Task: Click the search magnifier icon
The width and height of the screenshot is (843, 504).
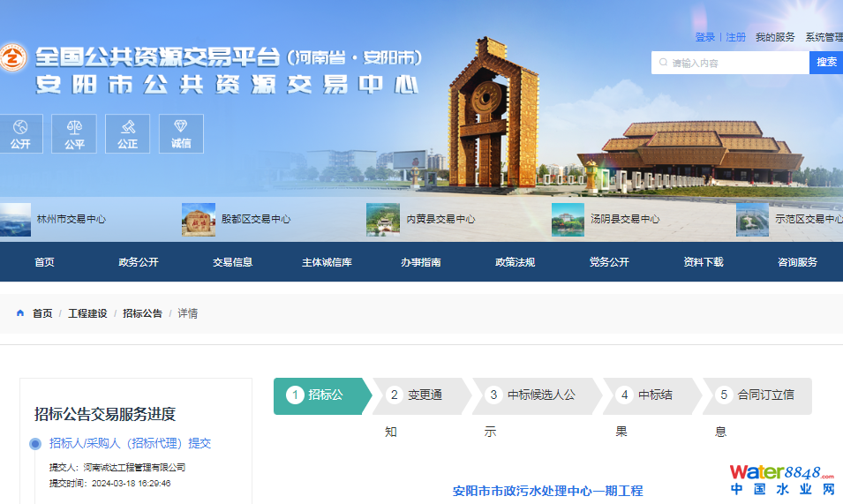Action: point(662,63)
